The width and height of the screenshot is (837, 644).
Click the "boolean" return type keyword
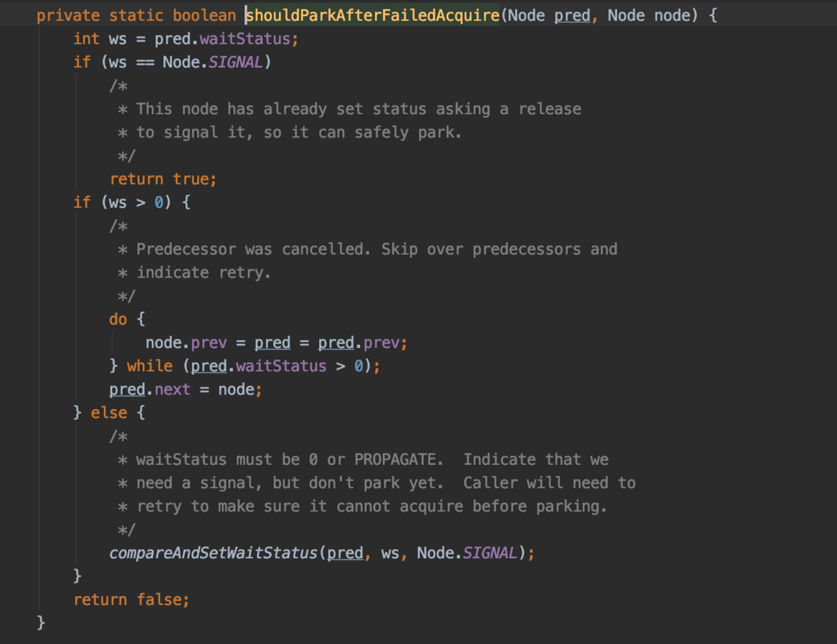point(204,15)
